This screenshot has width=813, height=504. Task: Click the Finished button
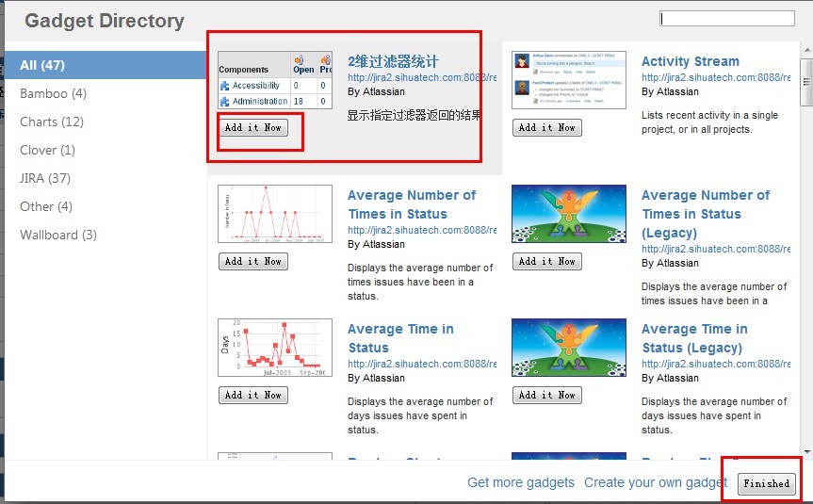click(x=766, y=483)
